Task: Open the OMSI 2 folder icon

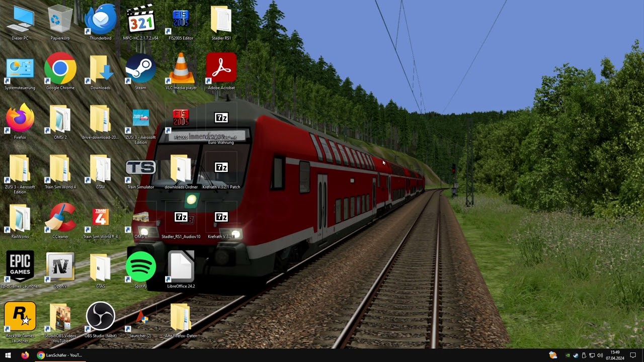Action: (x=60, y=122)
